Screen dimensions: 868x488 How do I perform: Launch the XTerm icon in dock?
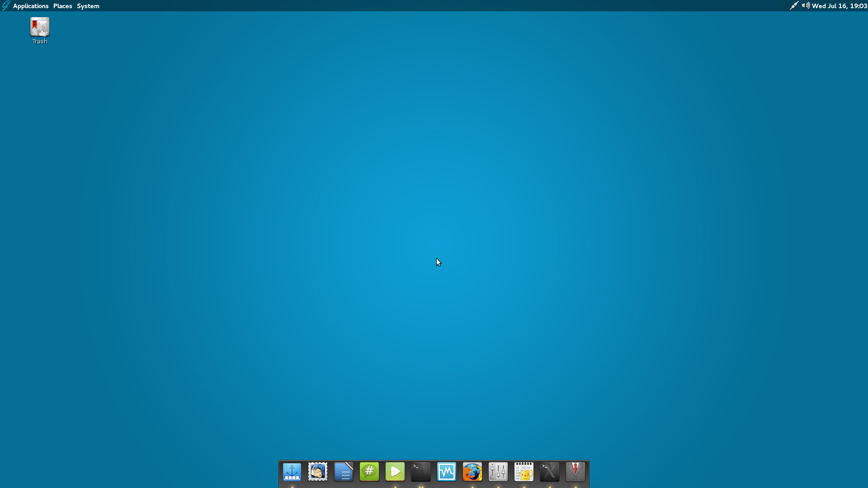(550, 472)
